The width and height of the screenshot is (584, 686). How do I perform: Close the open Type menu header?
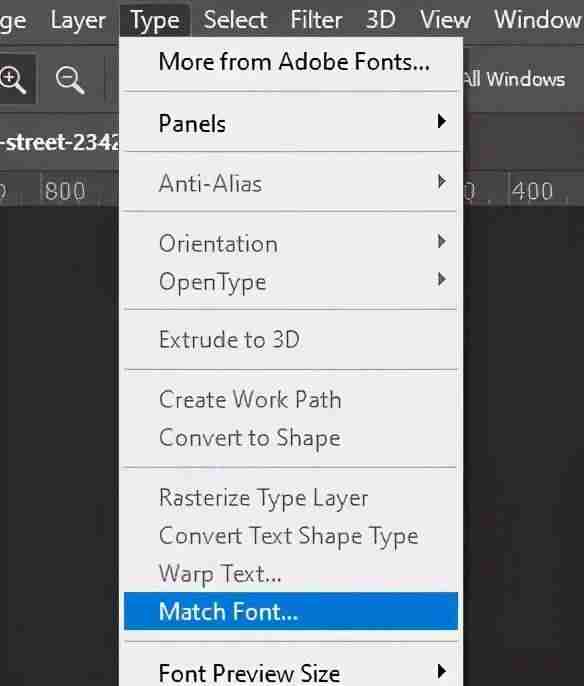click(155, 20)
